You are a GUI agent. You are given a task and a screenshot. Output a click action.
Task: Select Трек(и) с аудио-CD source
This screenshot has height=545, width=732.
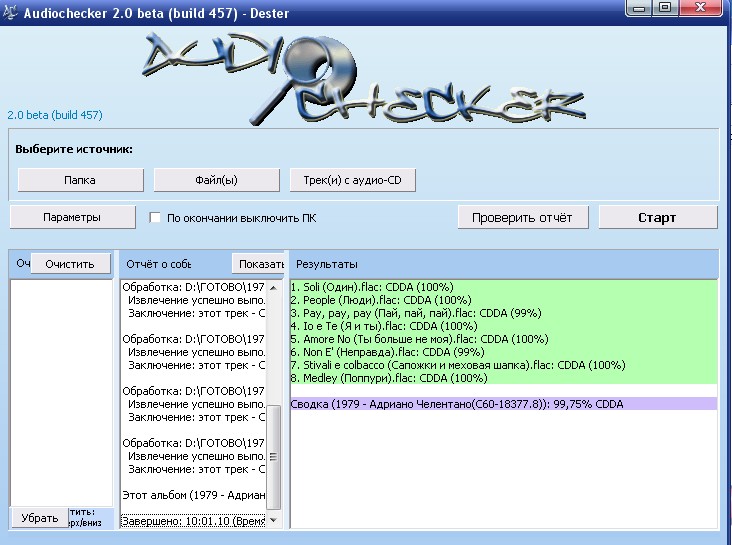[x=352, y=180]
